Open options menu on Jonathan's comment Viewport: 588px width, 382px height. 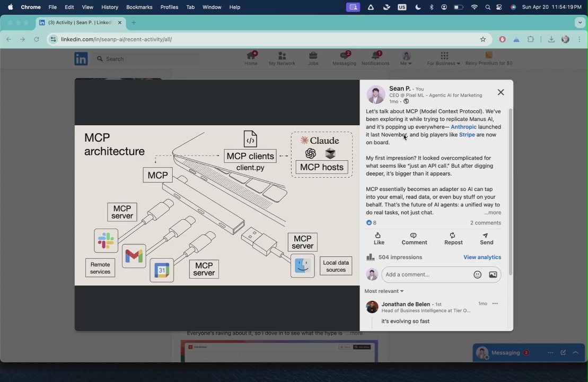(x=495, y=303)
